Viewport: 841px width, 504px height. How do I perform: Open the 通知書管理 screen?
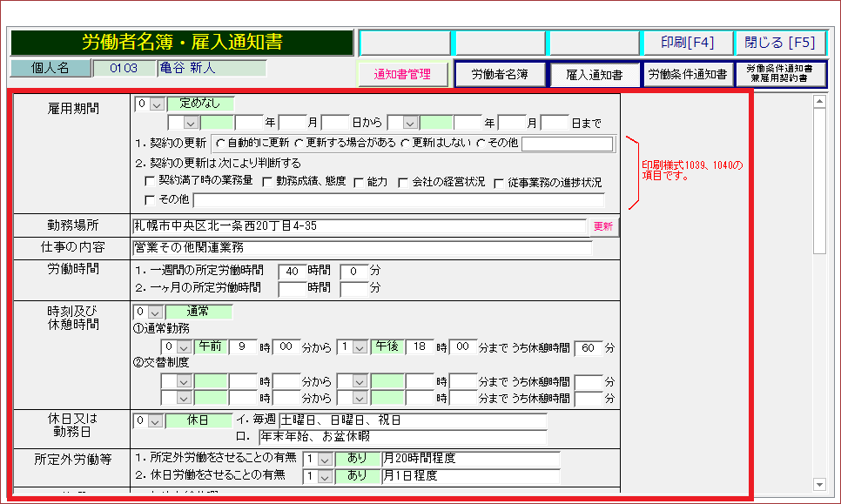pyautogui.click(x=402, y=75)
